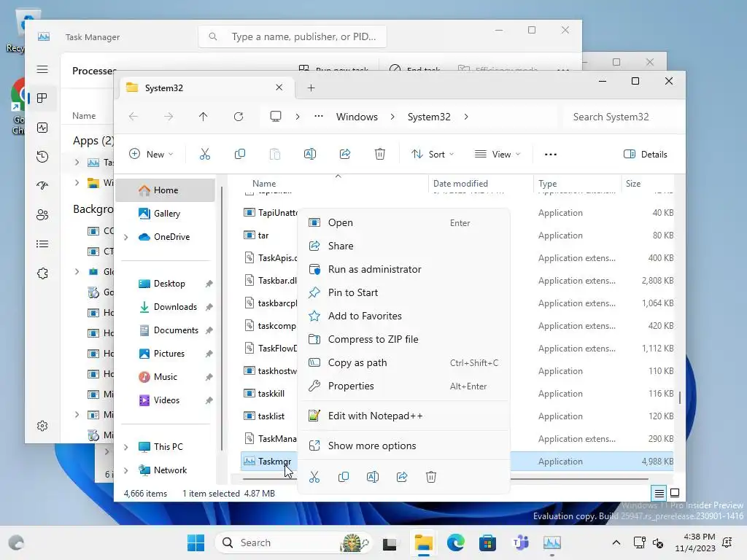Open Task Manager settings gear

[x=42, y=426]
